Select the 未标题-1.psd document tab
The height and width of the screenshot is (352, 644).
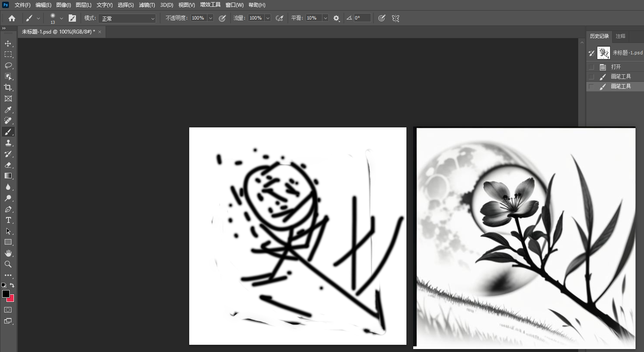tap(58, 32)
